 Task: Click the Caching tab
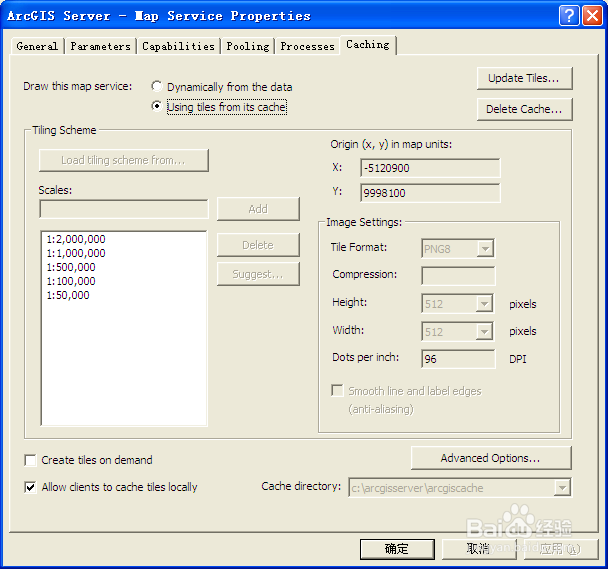point(368,45)
